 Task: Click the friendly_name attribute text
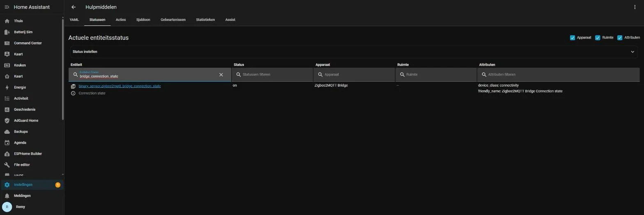(520, 91)
